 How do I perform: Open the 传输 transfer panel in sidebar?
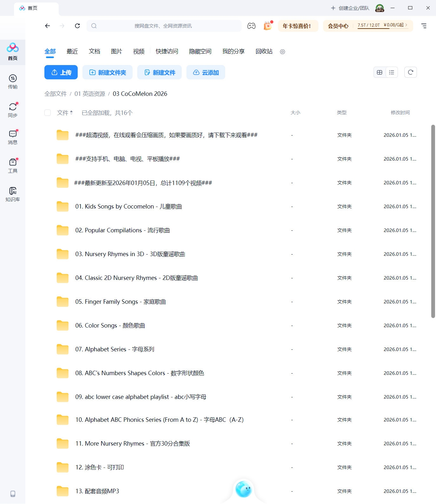(x=13, y=82)
